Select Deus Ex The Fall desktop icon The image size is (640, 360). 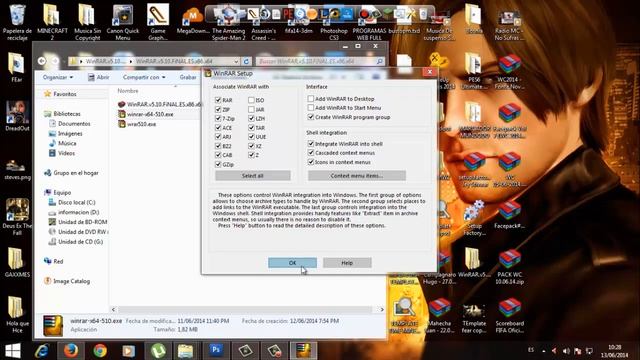click(x=17, y=216)
